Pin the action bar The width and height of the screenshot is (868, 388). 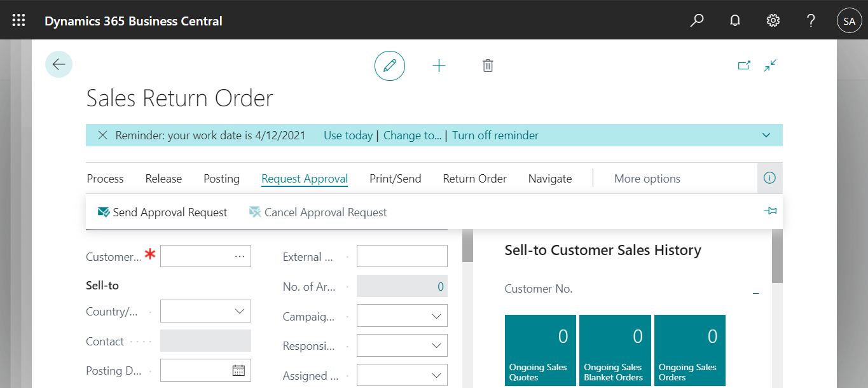tap(770, 211)
